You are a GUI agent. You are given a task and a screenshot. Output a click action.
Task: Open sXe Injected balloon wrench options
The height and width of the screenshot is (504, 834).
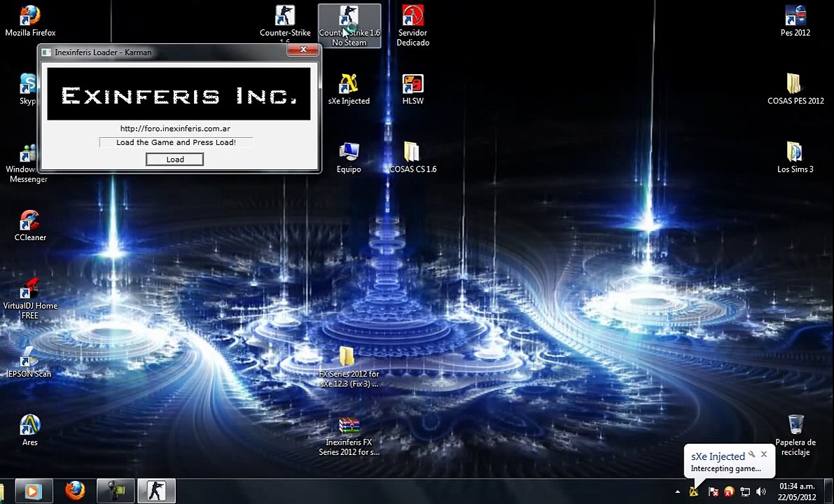751,454
